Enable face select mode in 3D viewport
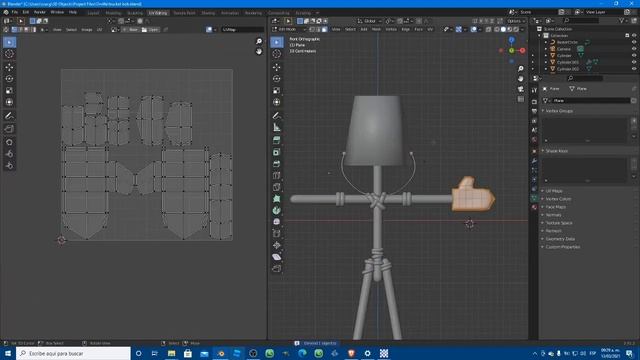640x360 pixels. tap(324, 29)
